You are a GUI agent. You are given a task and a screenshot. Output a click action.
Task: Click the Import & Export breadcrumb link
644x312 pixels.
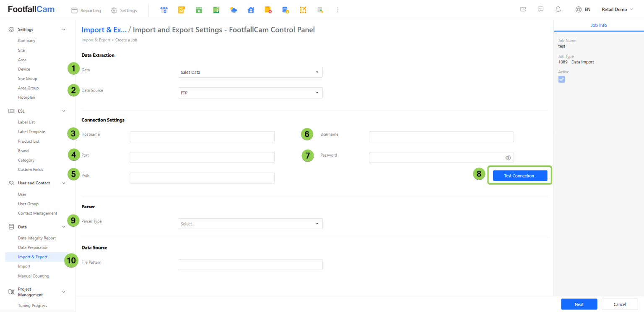click(x=96, y=40)
